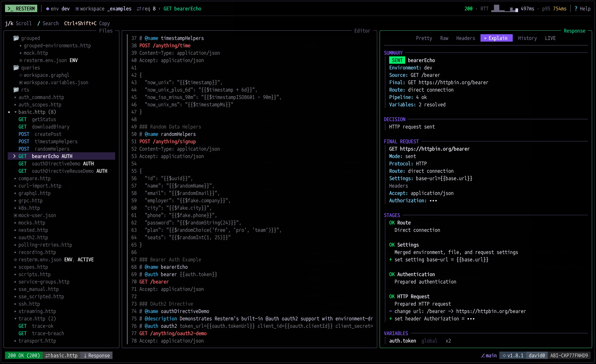Select GET downloadBinary request

pyautogui.click(x=44, y=127)
